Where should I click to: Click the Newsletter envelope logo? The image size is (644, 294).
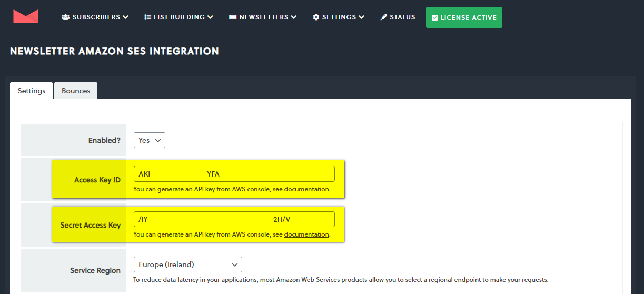pyautogui.click(x=26, y=16)
